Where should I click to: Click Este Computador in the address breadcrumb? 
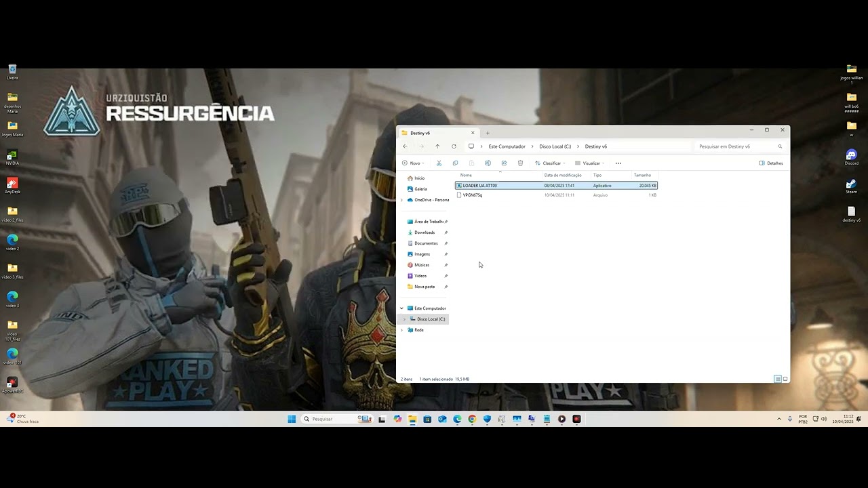(507, 146)
